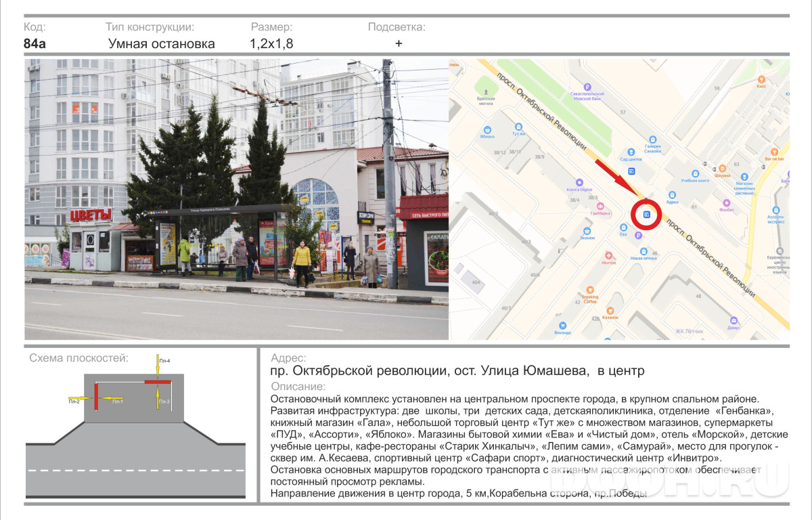Open the Тут же shopping icon
812x520 pixels.
tap(518, 127)
